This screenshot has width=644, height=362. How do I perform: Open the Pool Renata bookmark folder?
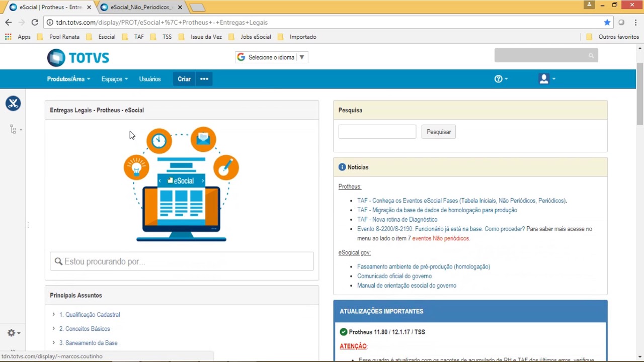[58, 37]
